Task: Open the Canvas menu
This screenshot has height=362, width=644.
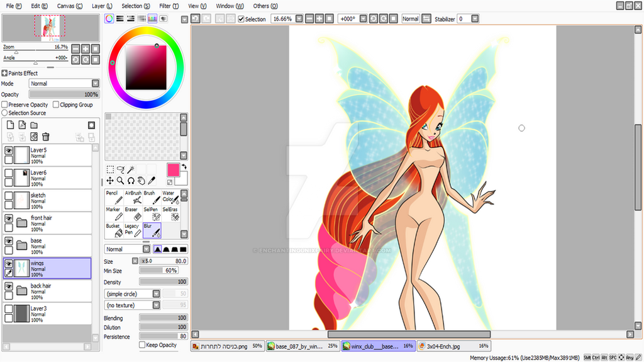Action: 69,6
